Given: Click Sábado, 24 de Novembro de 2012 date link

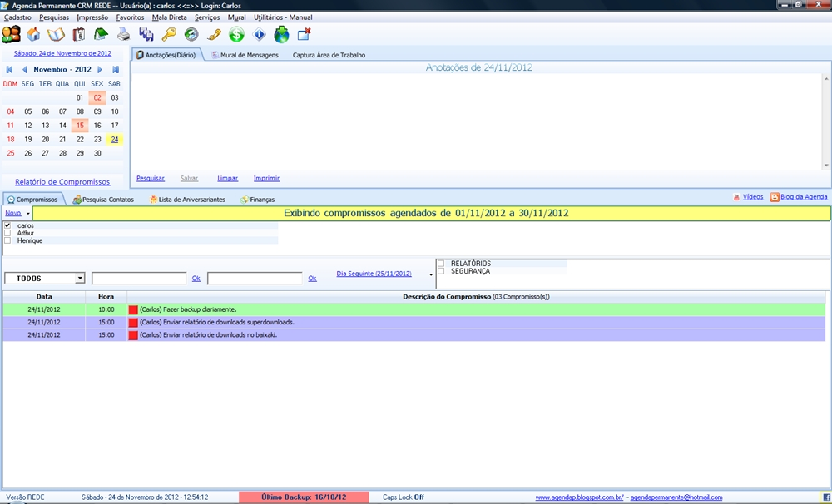Looking at the screenshot, I should [x=62, y=53].
